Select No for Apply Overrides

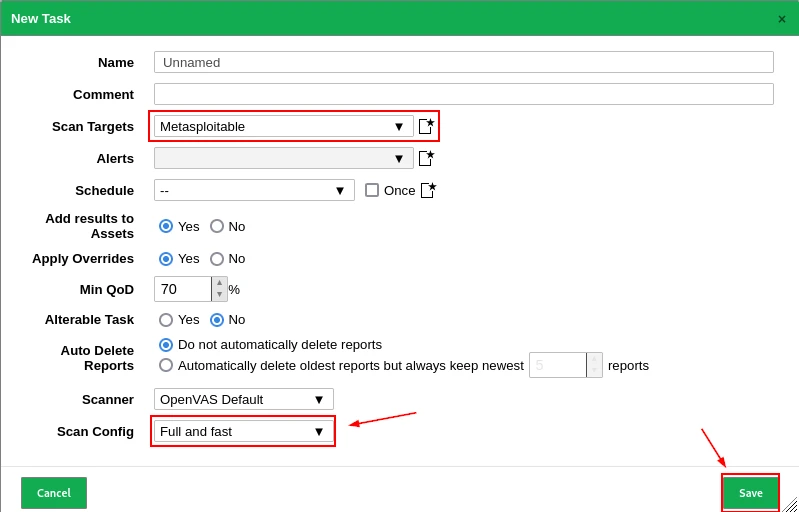[x=217, y=258]
